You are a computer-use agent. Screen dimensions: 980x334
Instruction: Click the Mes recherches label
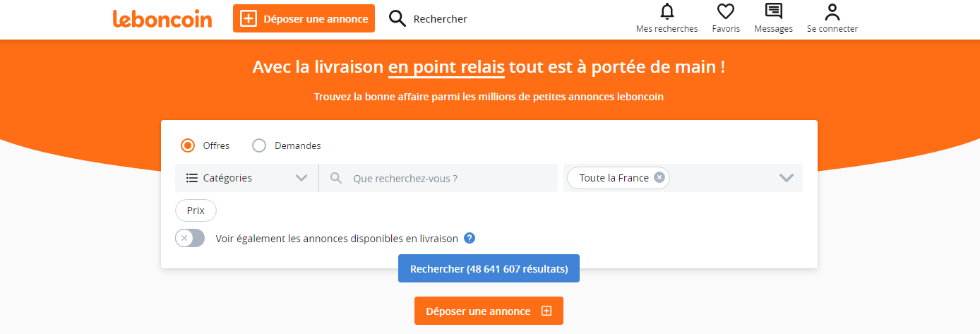point(667,29)
